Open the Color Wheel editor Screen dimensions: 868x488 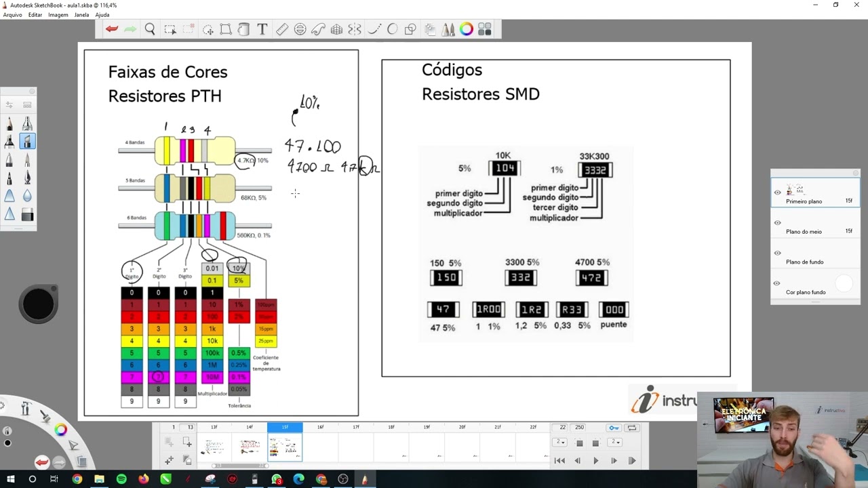(467, 29)
